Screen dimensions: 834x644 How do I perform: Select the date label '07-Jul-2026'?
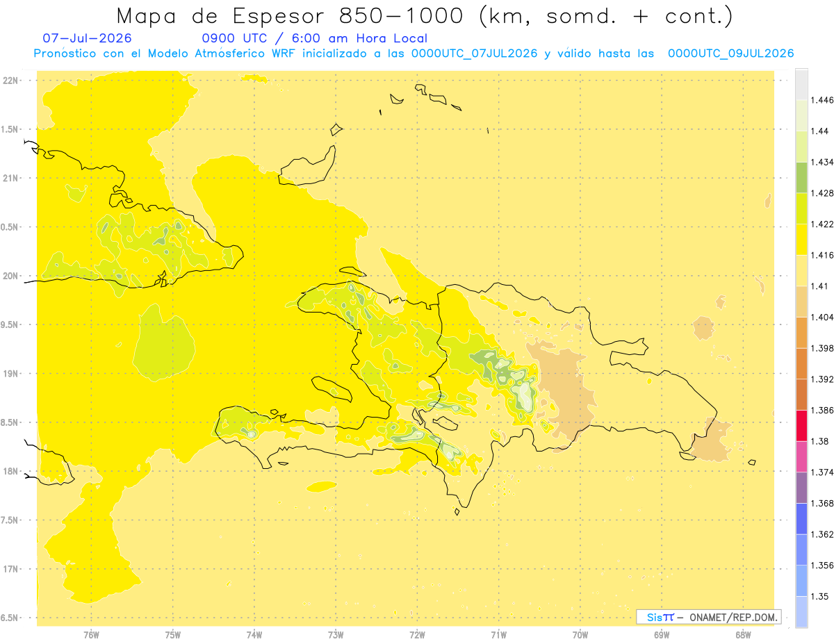click(x=87, y=38)
